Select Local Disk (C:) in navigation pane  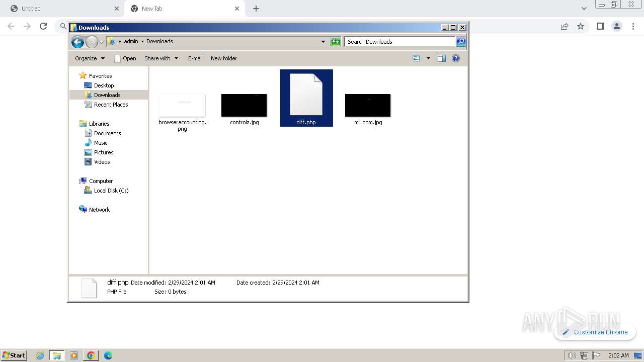click(x=111, y=191)
